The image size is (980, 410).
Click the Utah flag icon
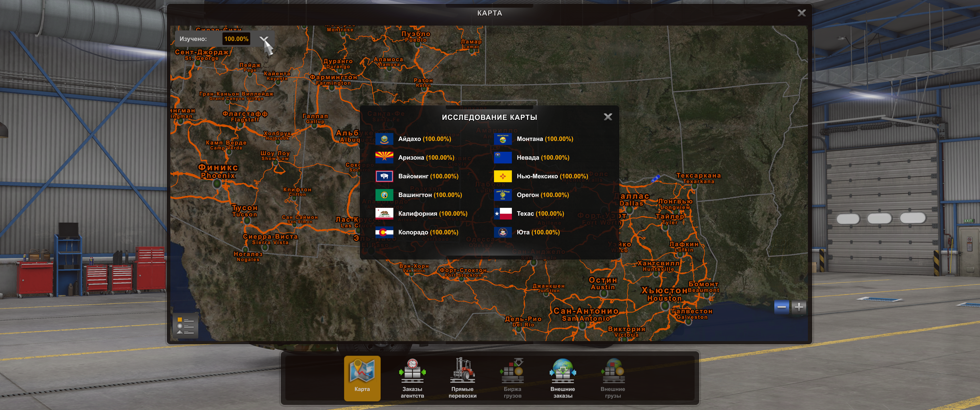coord(503,232)
